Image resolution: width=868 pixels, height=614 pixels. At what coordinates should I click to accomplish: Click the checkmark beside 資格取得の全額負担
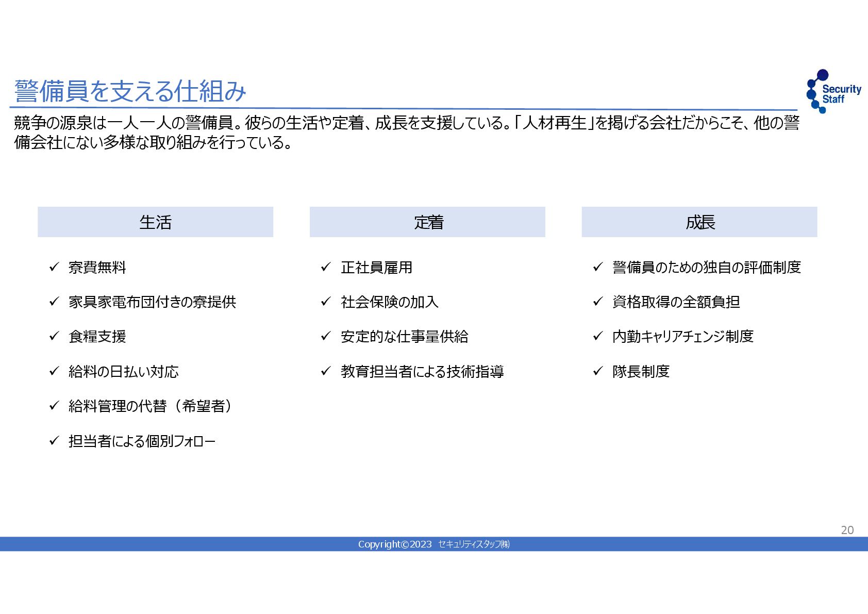[x=598, y=302]
